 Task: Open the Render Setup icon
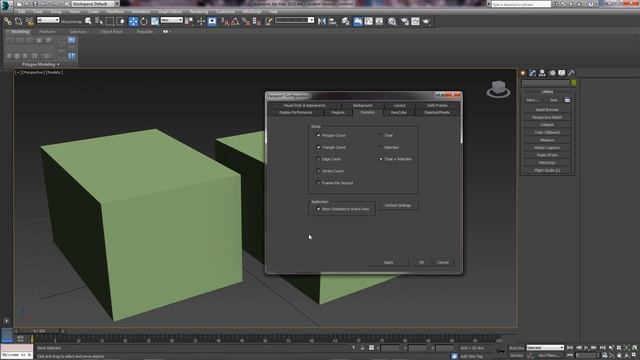(x=404, y=21)
